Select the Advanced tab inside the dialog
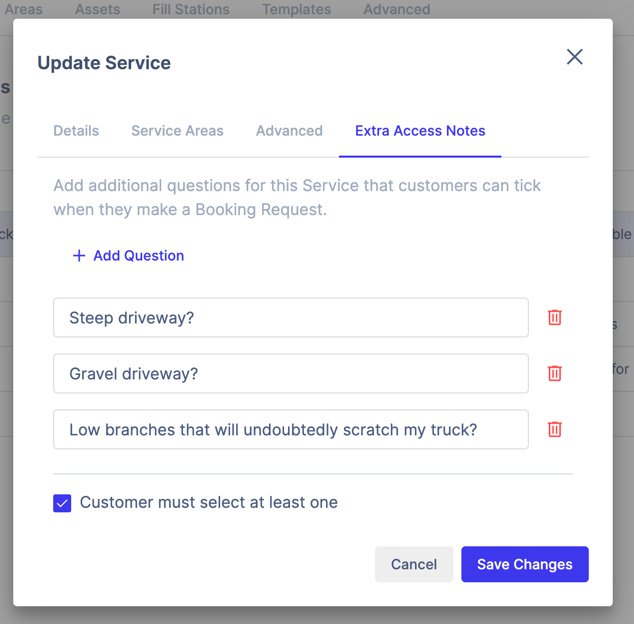 tap(289, 131)
